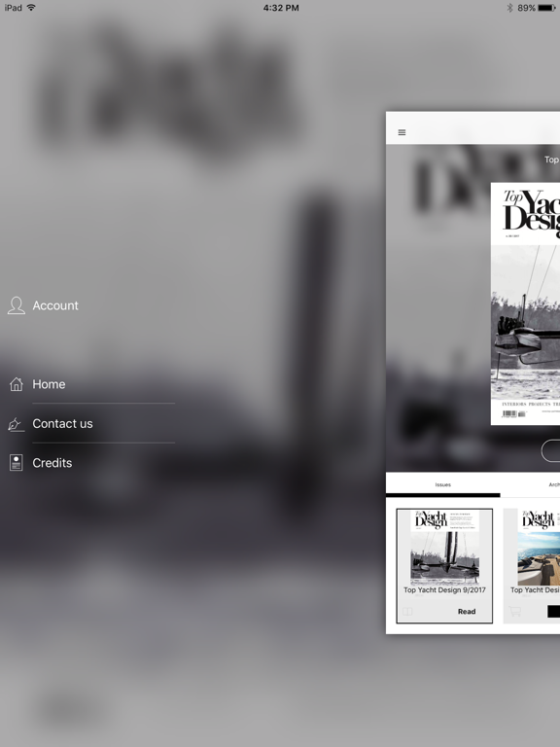Tap the Wi-Fi status icon
Image resolution: width=560 pixels, height=747 pixels.
(31, 8)
